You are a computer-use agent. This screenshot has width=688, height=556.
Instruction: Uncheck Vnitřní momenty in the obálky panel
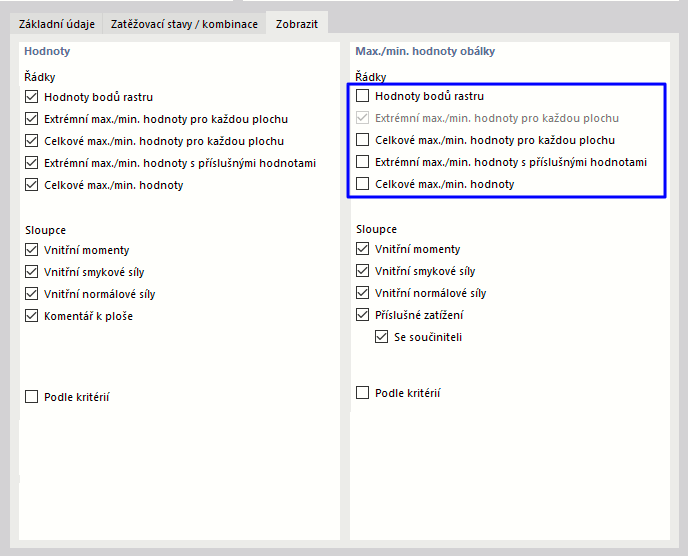[x=363, y=249]
